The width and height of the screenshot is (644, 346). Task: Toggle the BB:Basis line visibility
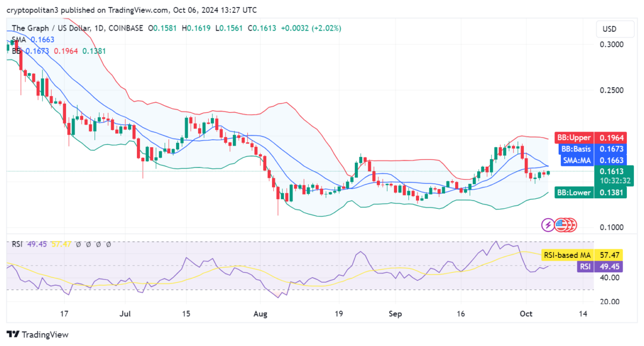tap(576, 149)
